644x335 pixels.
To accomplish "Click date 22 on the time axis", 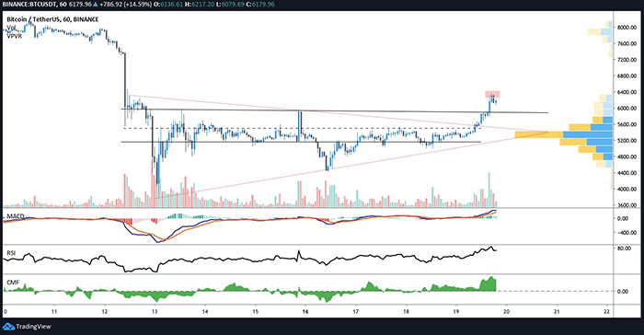I will click(606, 312).
